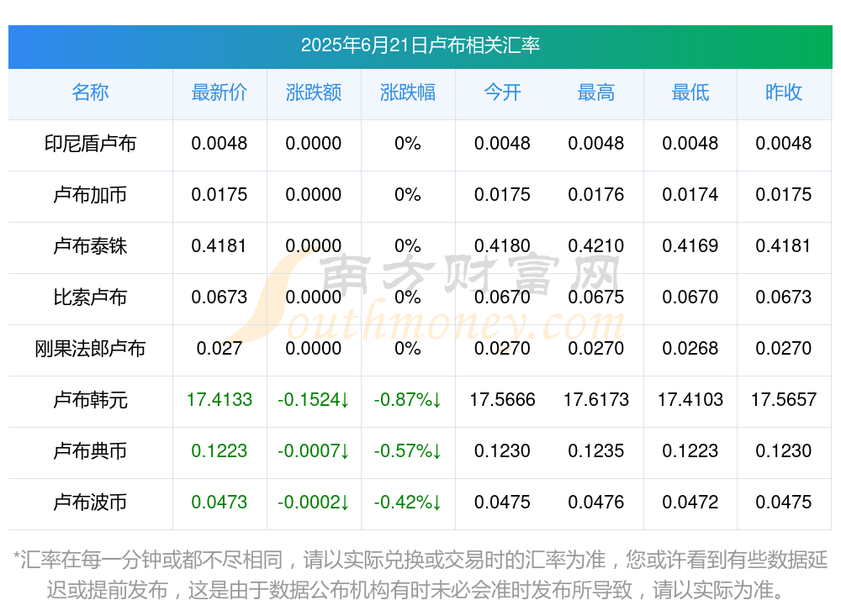
Task: Click 刚果法郎卢布 昨收 value 0.0270
Action: pyautogui.click(x=784, y=349)
